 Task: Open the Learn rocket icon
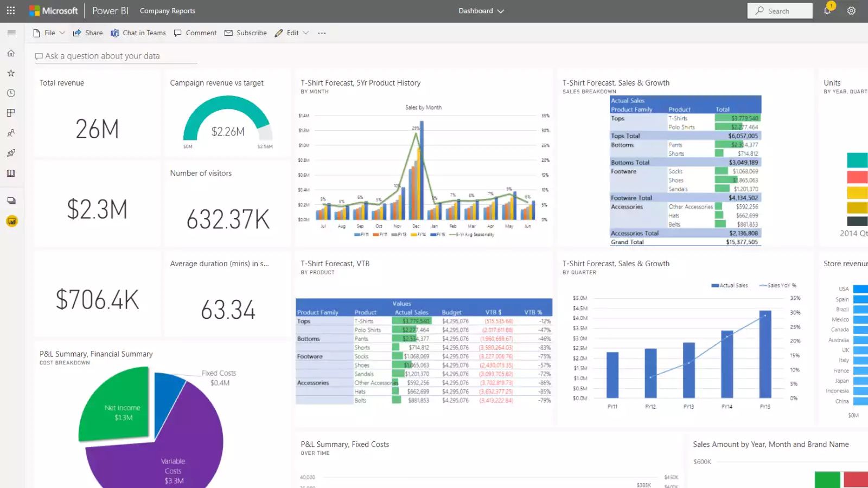tap(11, 153)
